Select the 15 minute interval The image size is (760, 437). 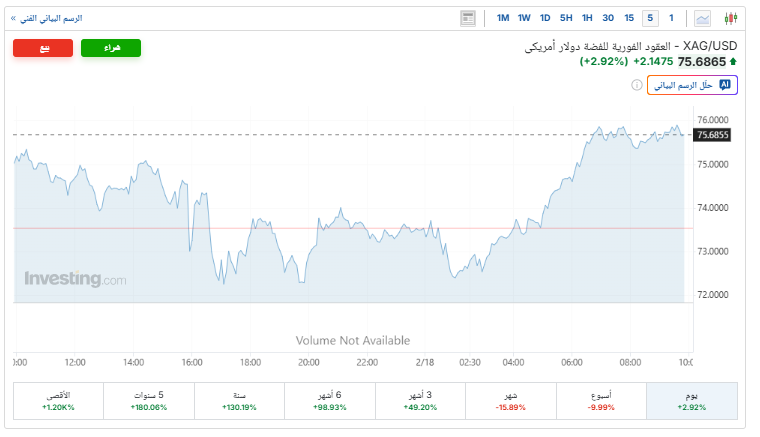(629, 18)
